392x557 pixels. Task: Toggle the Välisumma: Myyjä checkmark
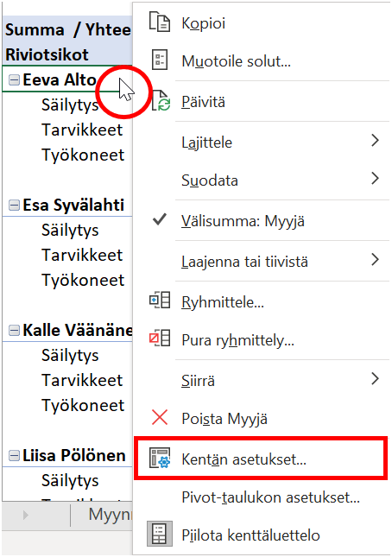point(160,219)
